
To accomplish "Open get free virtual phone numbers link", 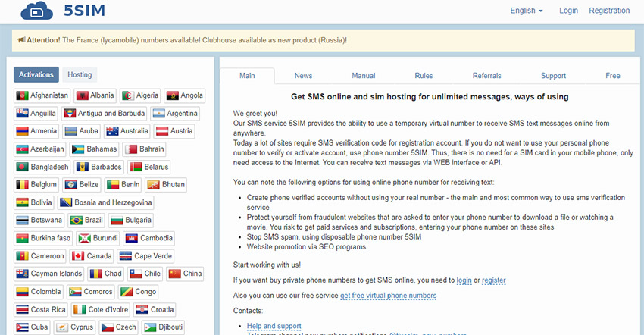I will coord(388,296).
